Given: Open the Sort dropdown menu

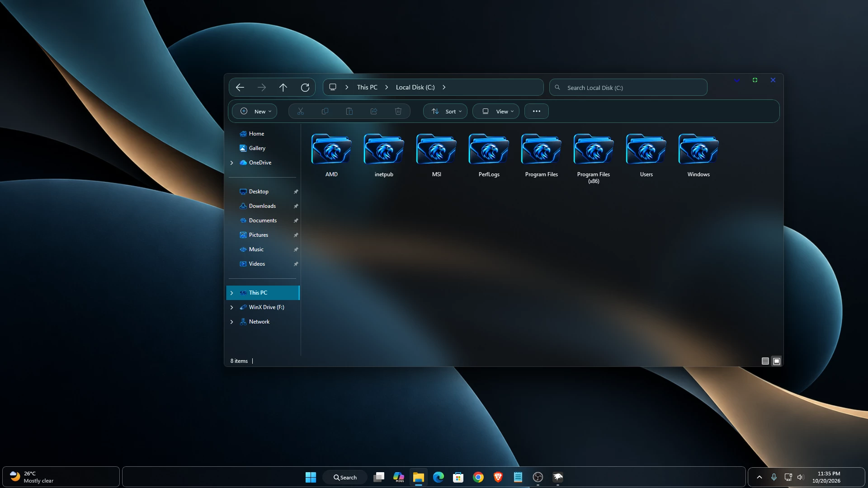Looking at the screenshot, I should (x=445, y=112).
